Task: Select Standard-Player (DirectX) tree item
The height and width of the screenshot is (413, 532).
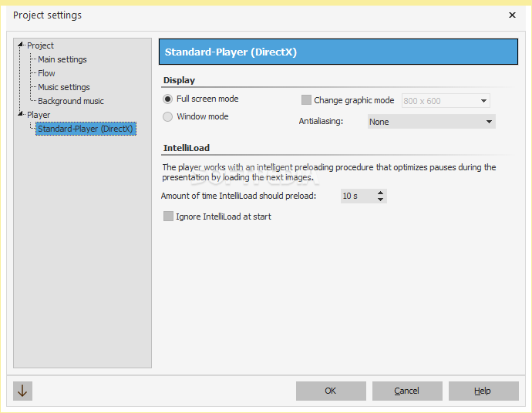Action: click(x=86, y=129)
